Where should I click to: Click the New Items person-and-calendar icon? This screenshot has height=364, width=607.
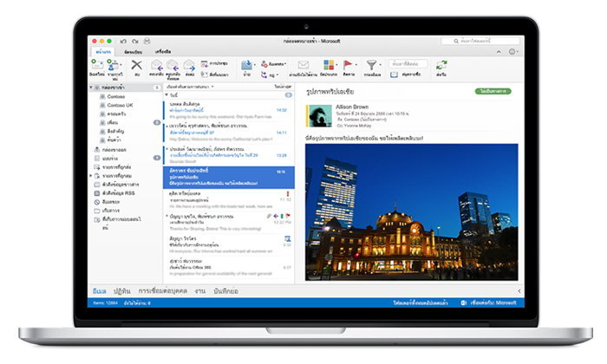coord(113,64)
